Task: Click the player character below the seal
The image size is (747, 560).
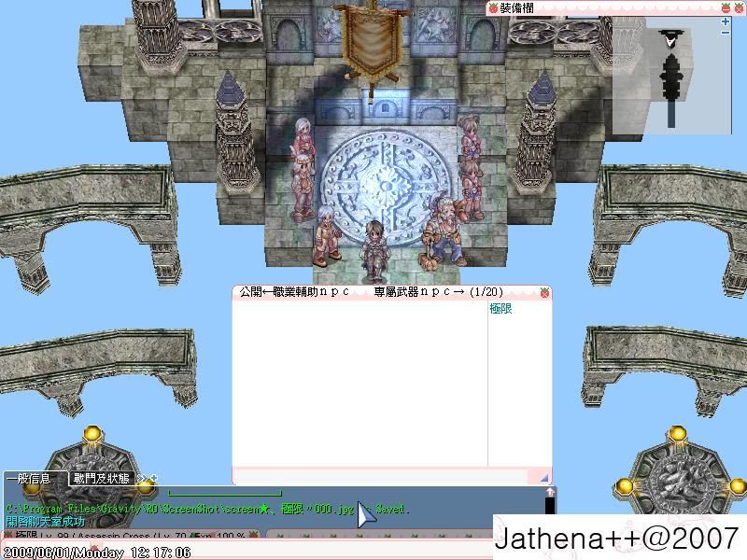Action: point(374,250)
